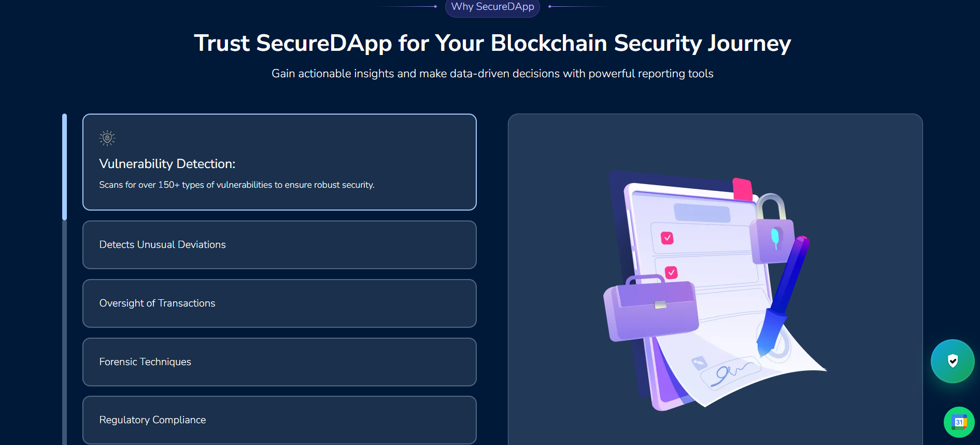This screenshot has width=980, height=445.
Task: Click the Trust SecureDApp main heading
Action: pyautogui.click(x=492, y=43)
